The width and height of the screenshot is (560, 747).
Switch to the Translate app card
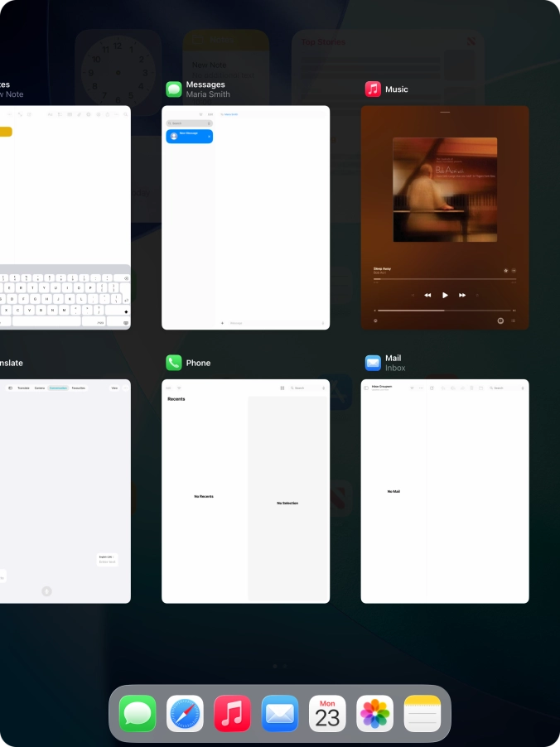point(65,490)
